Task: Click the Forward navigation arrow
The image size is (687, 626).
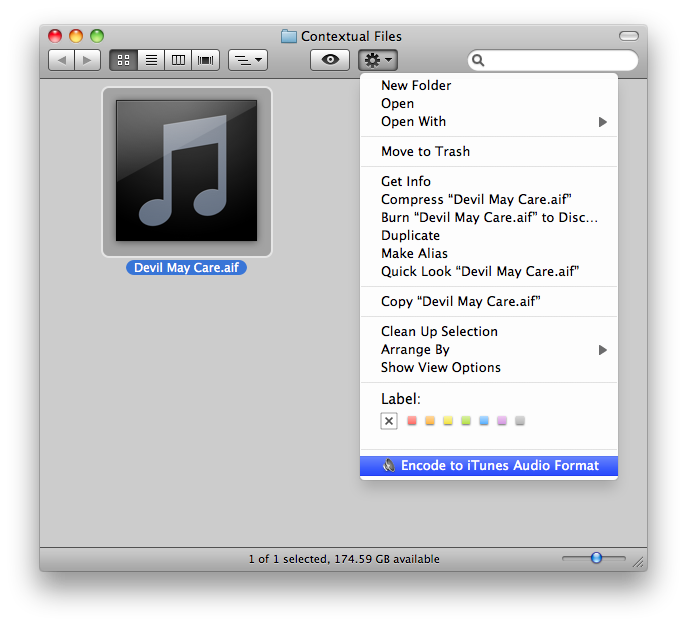Action: click(x=87, y=60)
